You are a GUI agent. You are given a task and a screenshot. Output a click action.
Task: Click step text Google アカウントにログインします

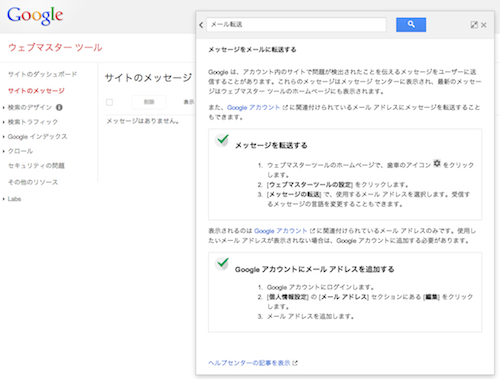pyautogui.click(x=320, y=287)
